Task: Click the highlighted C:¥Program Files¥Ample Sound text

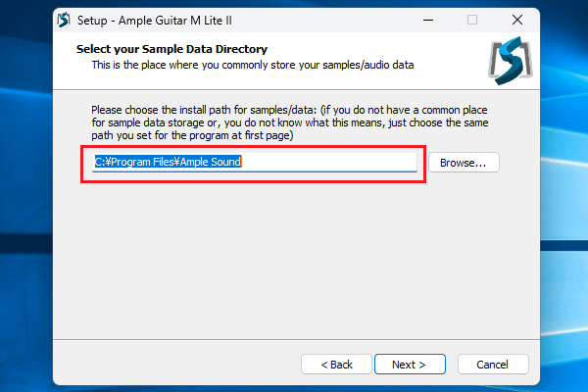Action: tap(168, 162)
